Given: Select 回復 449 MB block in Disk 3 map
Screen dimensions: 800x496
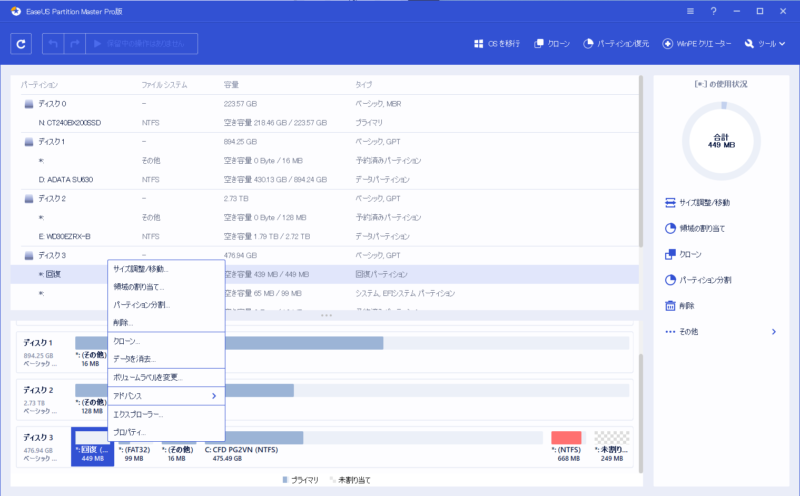Looking at the screenshot, I should 92,447.
